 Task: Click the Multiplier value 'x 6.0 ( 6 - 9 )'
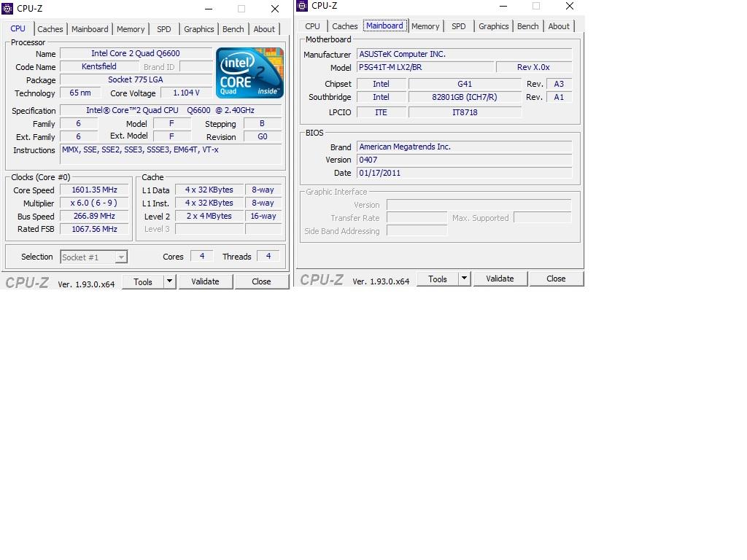pyautogui.click(x=94, y=203)
